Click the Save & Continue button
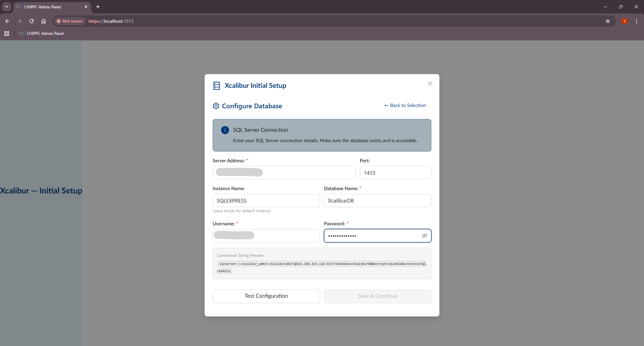The image size is (644, 346). [377, 296]
